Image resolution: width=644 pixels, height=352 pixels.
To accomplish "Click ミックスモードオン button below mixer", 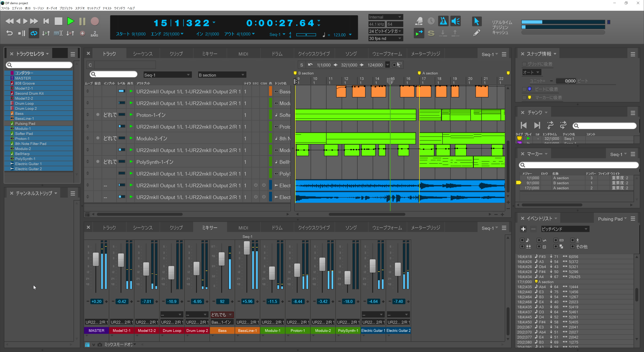I will click(120, 344).
